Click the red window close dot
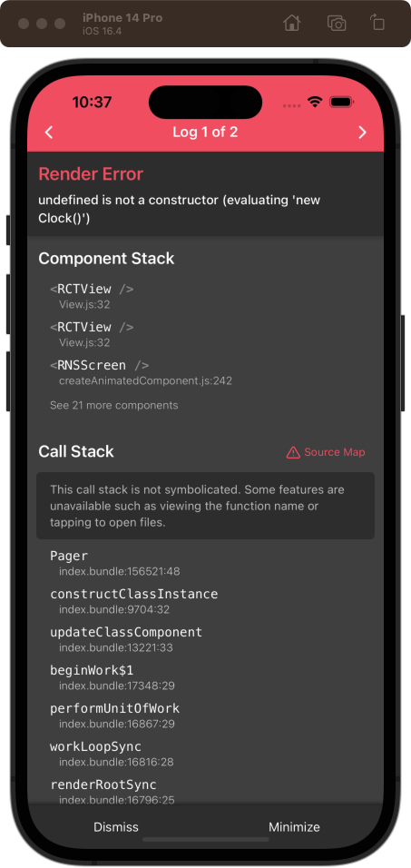 [x=24, y=24]
